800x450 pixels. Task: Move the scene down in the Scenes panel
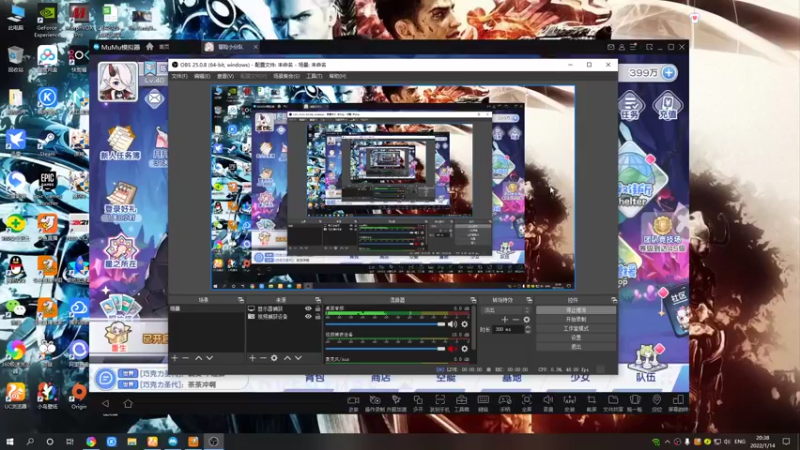(209, 358)
